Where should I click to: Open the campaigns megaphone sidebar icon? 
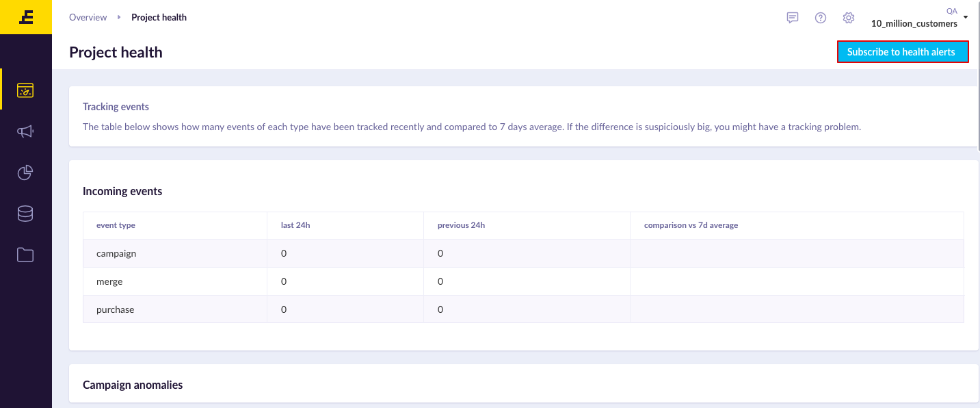click(x=25, y=131)
